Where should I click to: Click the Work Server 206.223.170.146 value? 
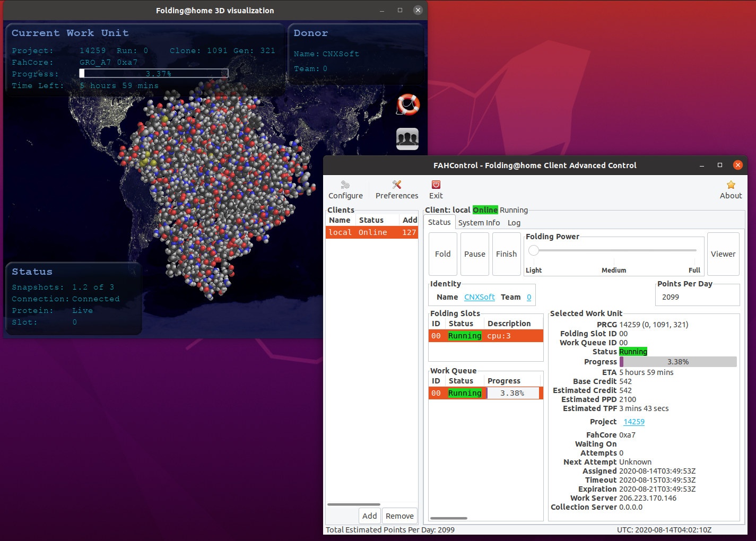[648, 498]
